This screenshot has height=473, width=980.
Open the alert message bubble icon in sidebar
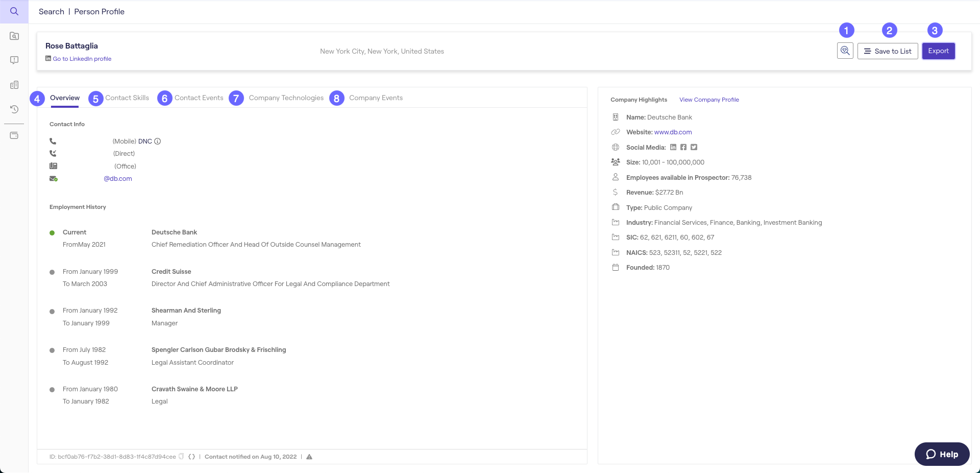pos(14,60)
